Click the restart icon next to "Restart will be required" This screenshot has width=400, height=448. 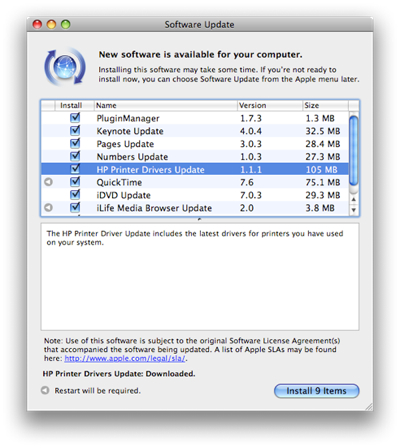(45, 390)
